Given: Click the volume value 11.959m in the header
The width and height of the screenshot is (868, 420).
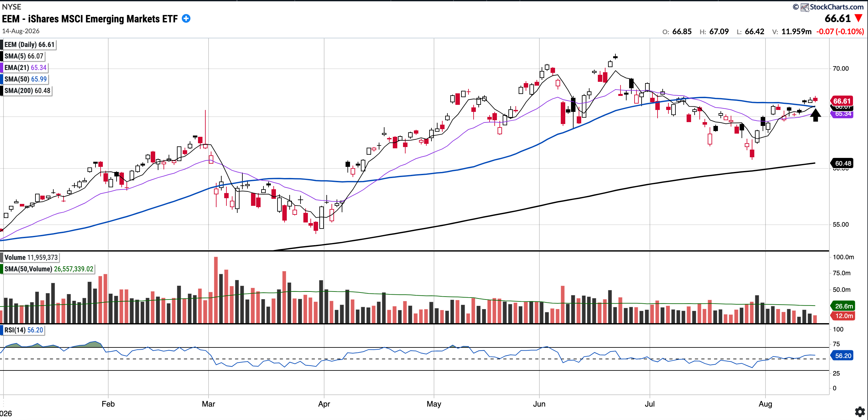Looking at the screenshot, I should tap(796, 31).
